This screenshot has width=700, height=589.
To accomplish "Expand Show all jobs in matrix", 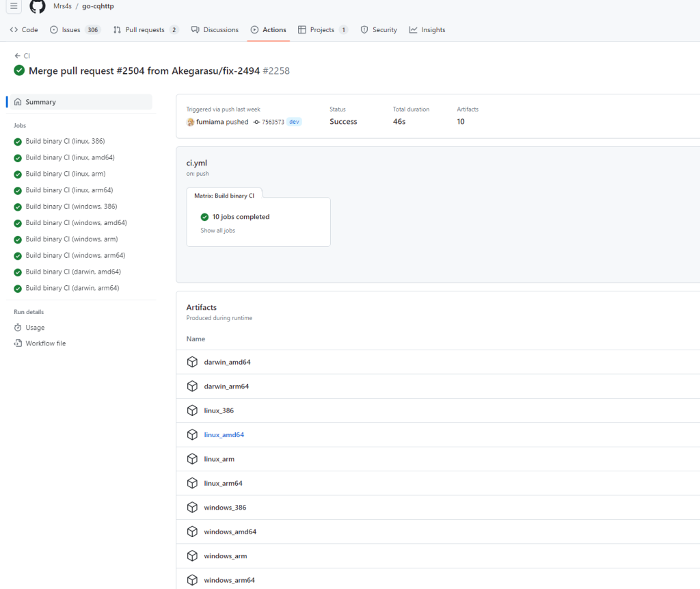I will (217, 231).
